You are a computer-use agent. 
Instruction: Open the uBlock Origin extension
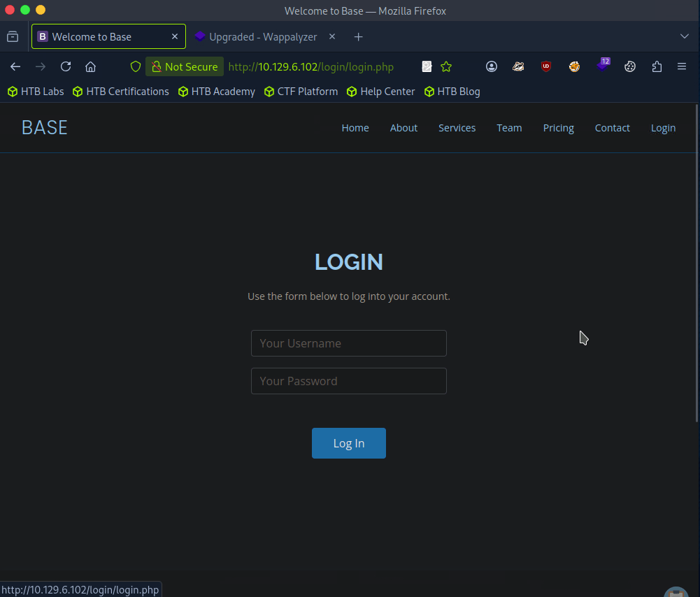(546, 66)
